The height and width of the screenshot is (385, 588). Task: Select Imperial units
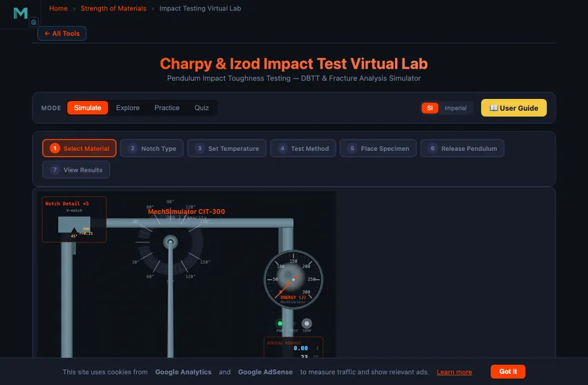(x=455, y=108)
